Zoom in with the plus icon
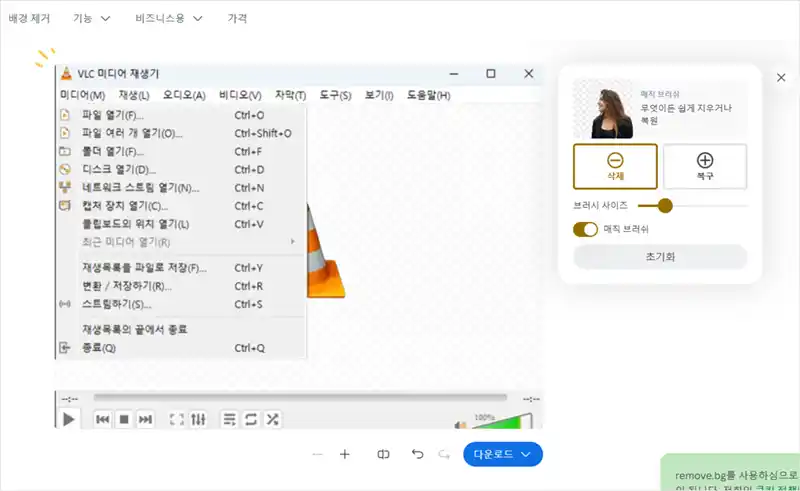 point(345,454)
